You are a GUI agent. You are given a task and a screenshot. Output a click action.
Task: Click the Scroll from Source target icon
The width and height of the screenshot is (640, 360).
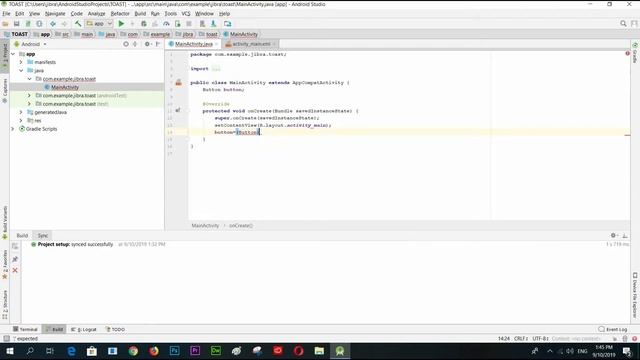point(126,44)
